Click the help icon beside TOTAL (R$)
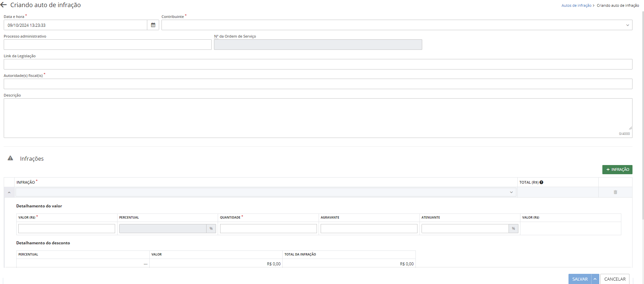Viewport: 644px width, 284px height. [x=541, y=182]
